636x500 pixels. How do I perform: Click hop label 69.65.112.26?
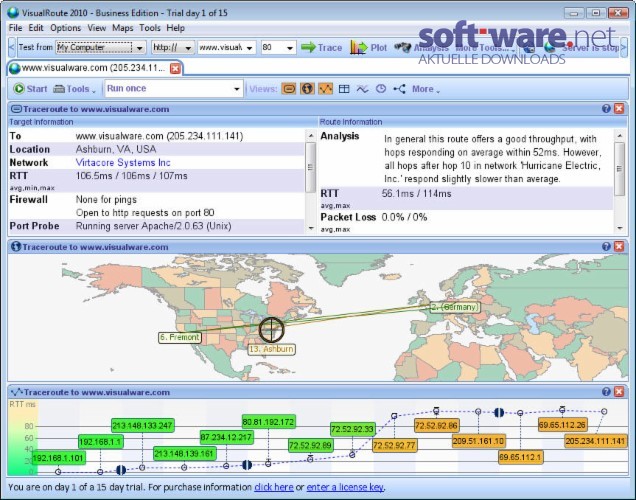(x=562, y=425)
